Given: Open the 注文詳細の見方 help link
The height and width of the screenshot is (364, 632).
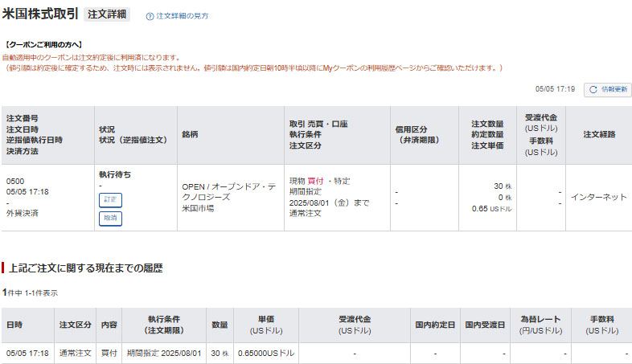Looking at the screenshot, I should coord(181,16).
